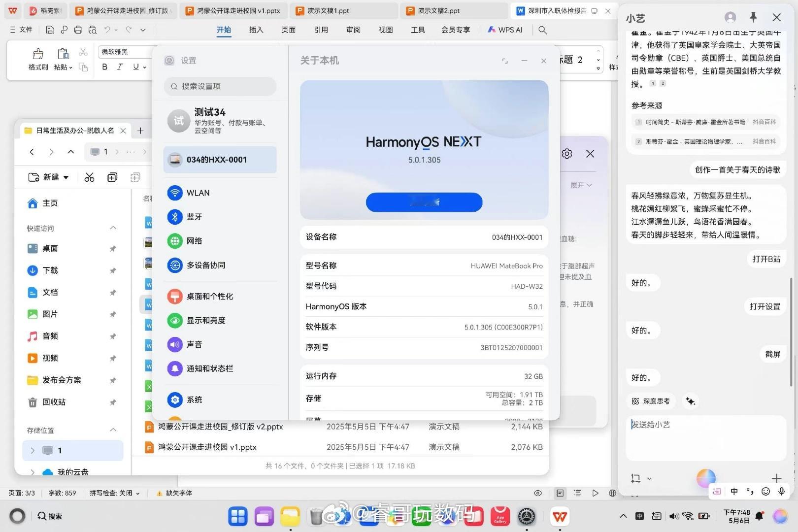Screen dimensions: 798x532
Task: Show hidden tray icons with the up chevron
Action: click(x=623, y=516)
